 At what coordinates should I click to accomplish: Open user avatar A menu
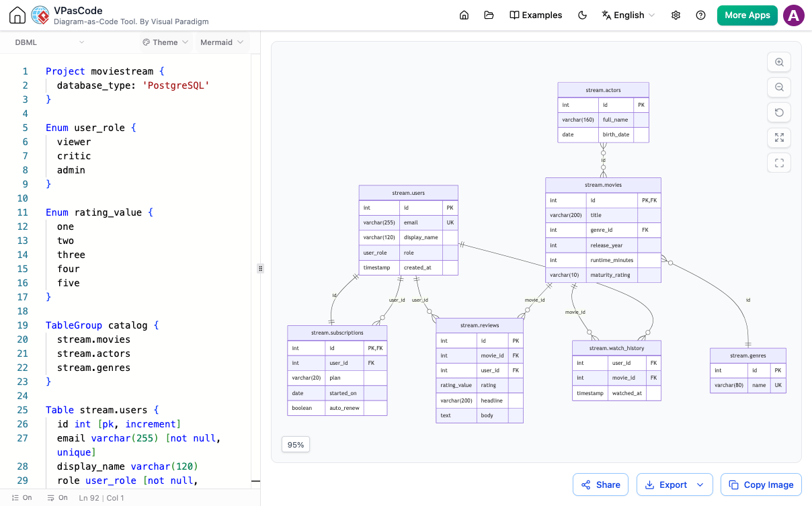794,15
